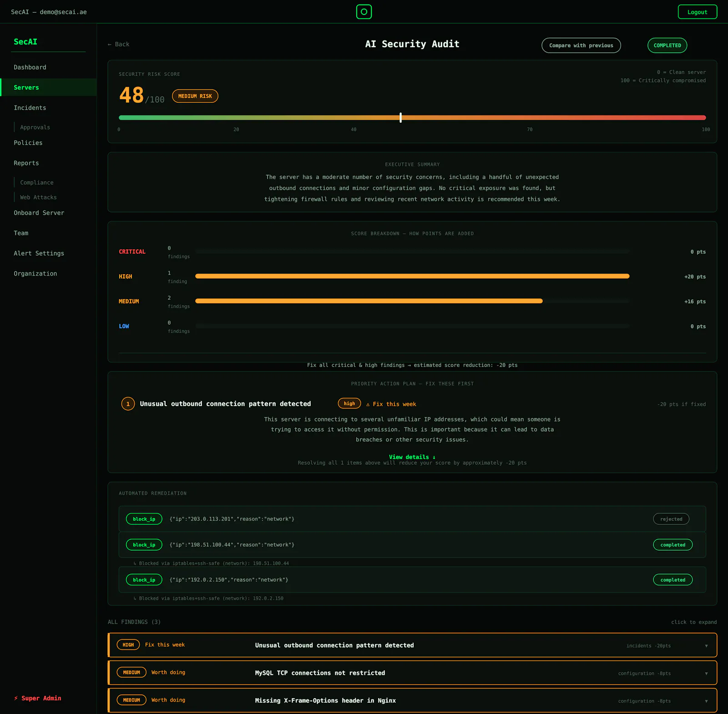Open Web Attacks sub-item
728x714 pixels.
coord(39,197)
